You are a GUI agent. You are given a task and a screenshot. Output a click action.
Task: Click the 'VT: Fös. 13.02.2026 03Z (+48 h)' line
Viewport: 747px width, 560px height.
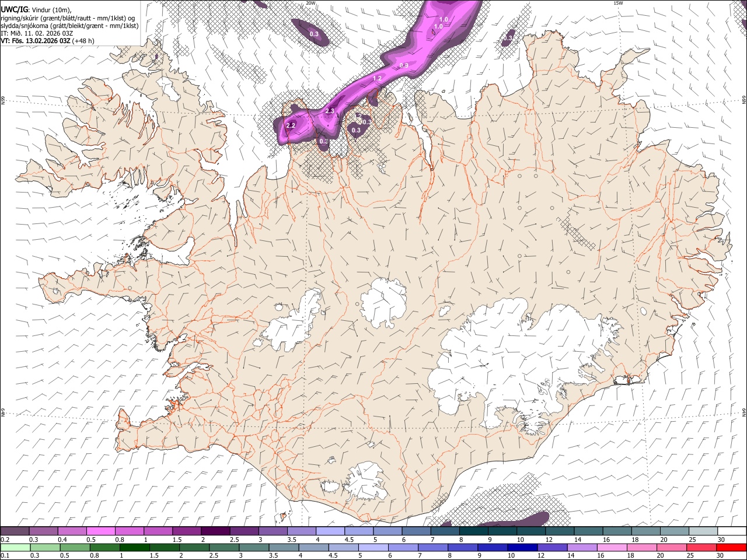pyautogui.click(x=47, y=41)
